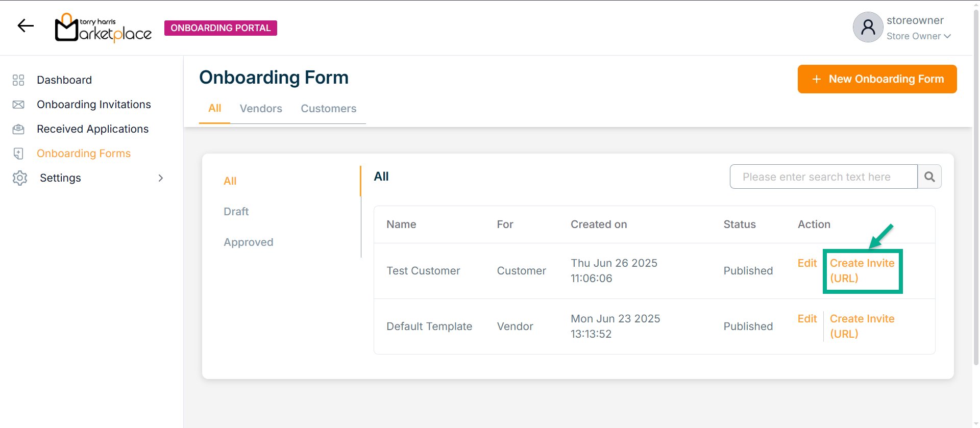Viewport: 980px width, 428px height.
Task: Click the Onboarding Invitations envelope icon
Action: point(18,105)
